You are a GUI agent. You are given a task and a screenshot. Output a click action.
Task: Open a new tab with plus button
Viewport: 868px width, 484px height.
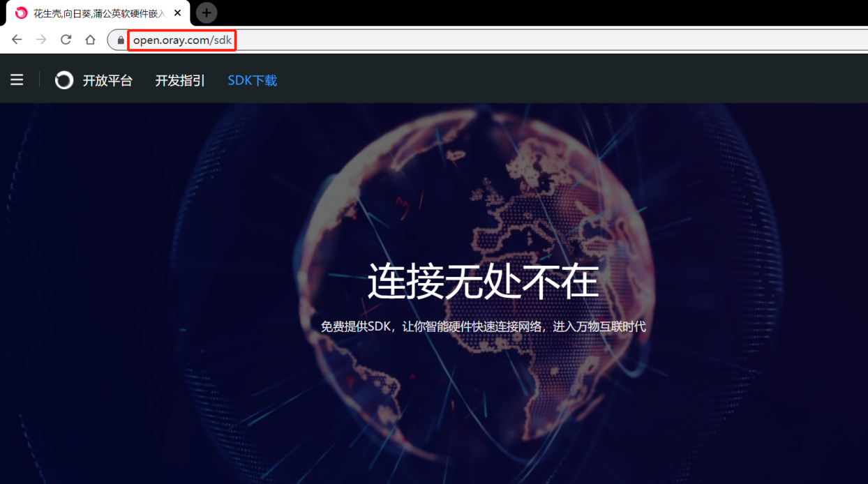207,13
